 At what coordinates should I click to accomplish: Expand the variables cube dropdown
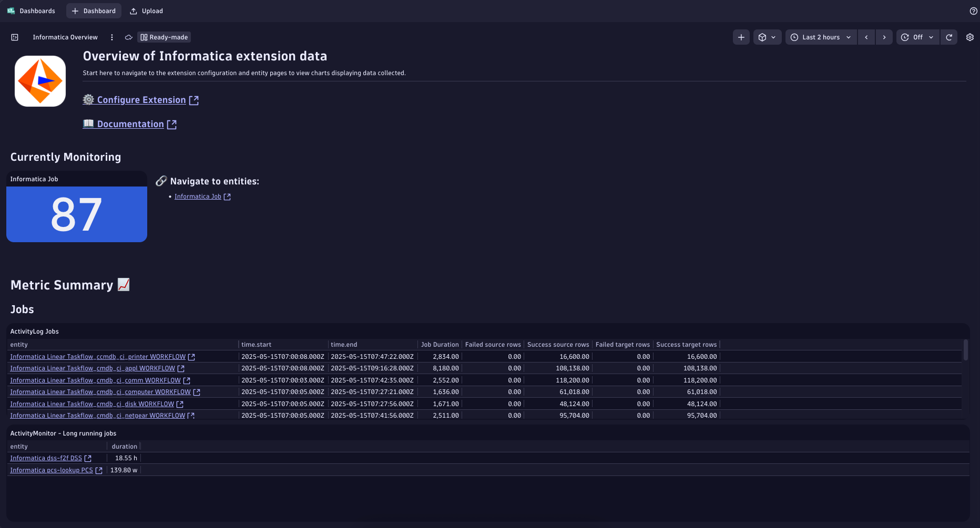(x=767, y=37)
